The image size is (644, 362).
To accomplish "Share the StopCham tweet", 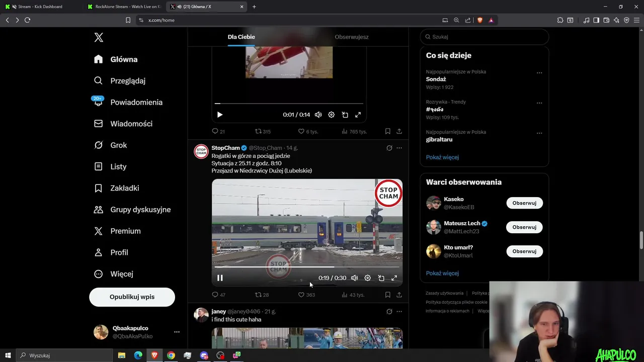I will [399, 295].
